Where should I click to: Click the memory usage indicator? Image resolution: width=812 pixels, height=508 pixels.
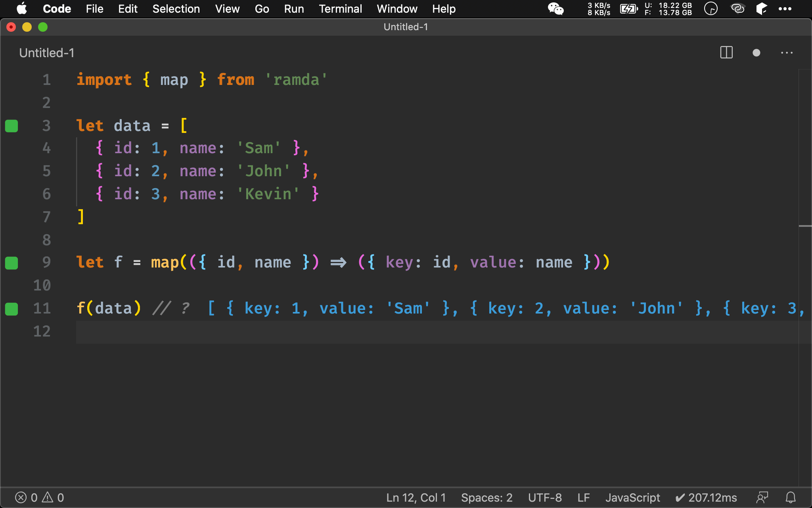(x=668, y=9)
